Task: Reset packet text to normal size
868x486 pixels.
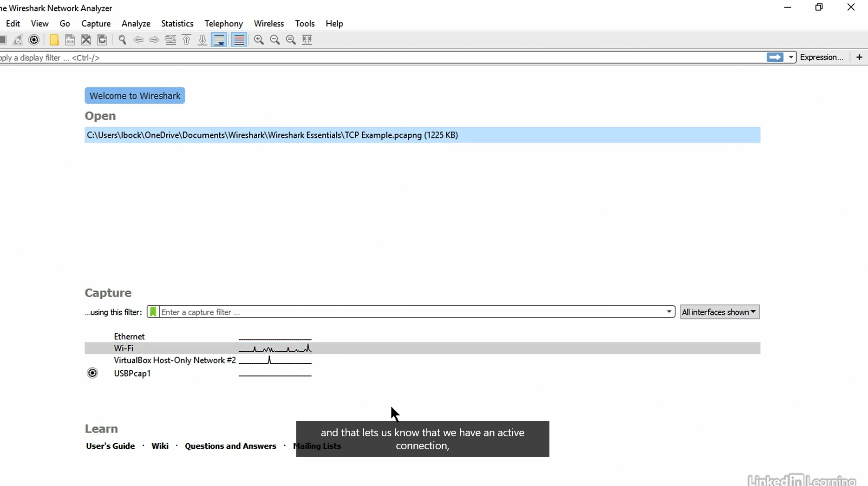Action: (291, 40)
